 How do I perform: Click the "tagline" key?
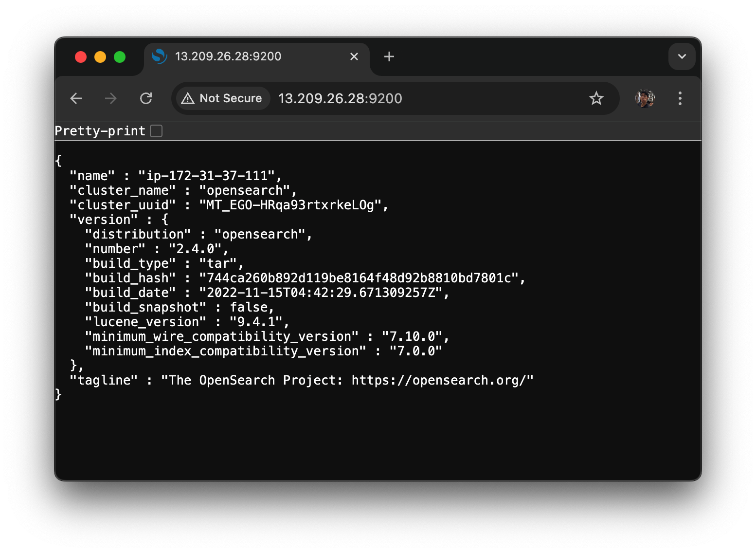pos(104,380)
